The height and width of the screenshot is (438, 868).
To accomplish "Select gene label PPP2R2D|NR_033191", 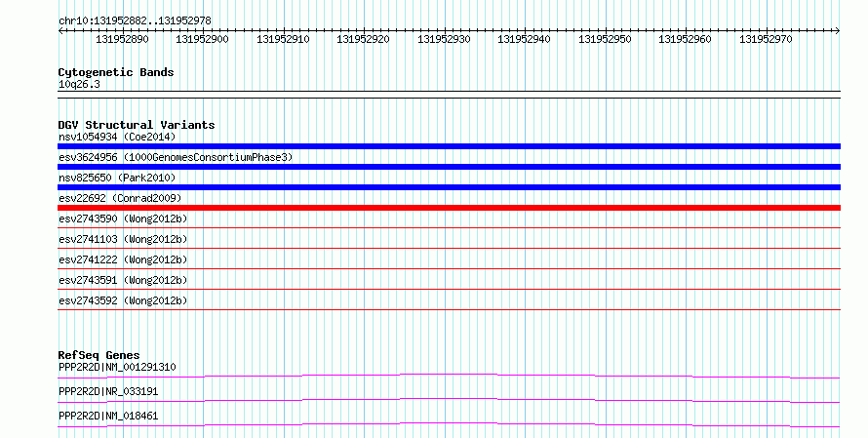I will 108,391.
